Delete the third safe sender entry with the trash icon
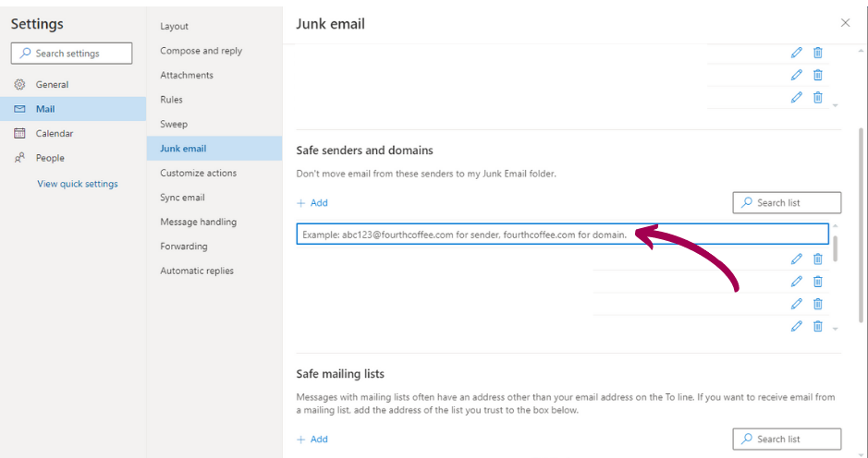The image size is (868, 458). [x=818, y=304]
